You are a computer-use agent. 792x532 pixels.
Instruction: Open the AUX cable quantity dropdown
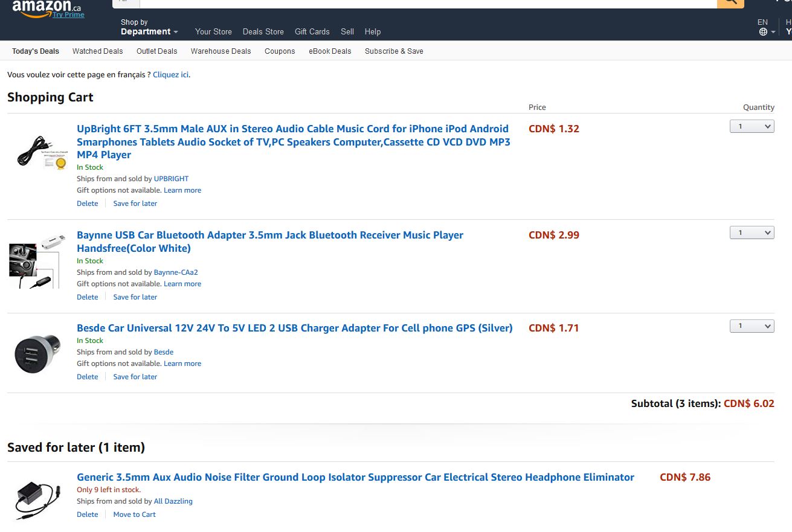pyautogui.click(x=752, y=126)
